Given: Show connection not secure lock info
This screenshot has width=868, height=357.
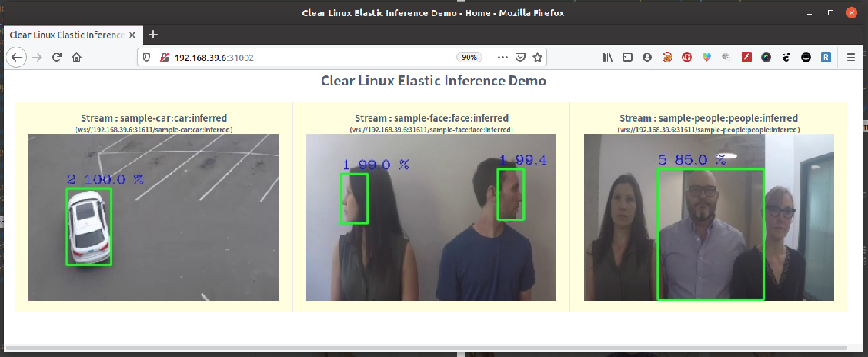Looking at the screenshot, I should tap(164, 57).
